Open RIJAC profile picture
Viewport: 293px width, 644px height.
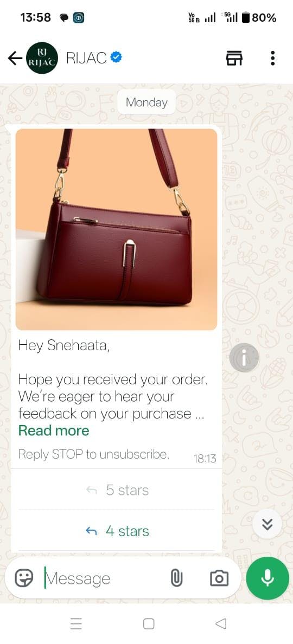click(42, 58)
